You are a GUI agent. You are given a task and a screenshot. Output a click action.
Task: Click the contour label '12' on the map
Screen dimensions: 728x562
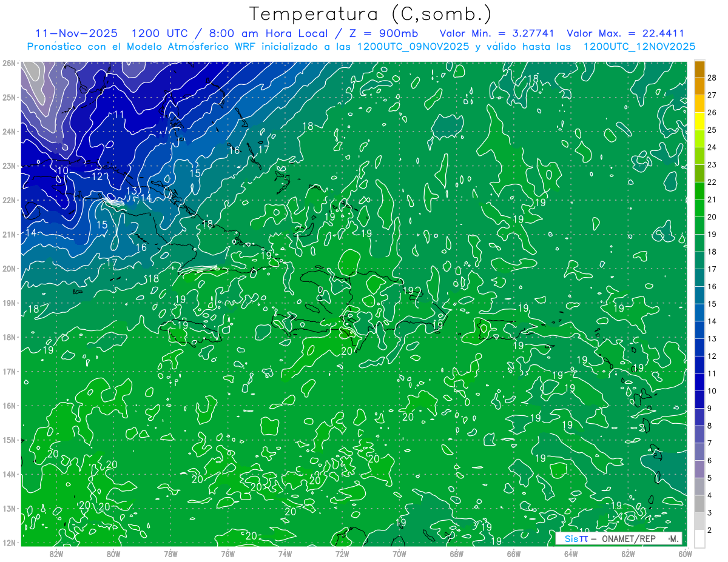pos(97,176)
